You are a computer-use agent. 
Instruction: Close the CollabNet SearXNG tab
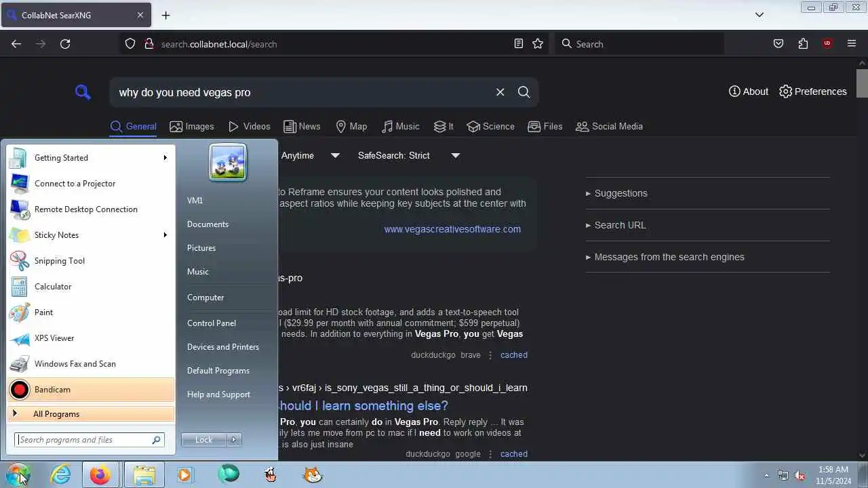(x=140, y=15)
